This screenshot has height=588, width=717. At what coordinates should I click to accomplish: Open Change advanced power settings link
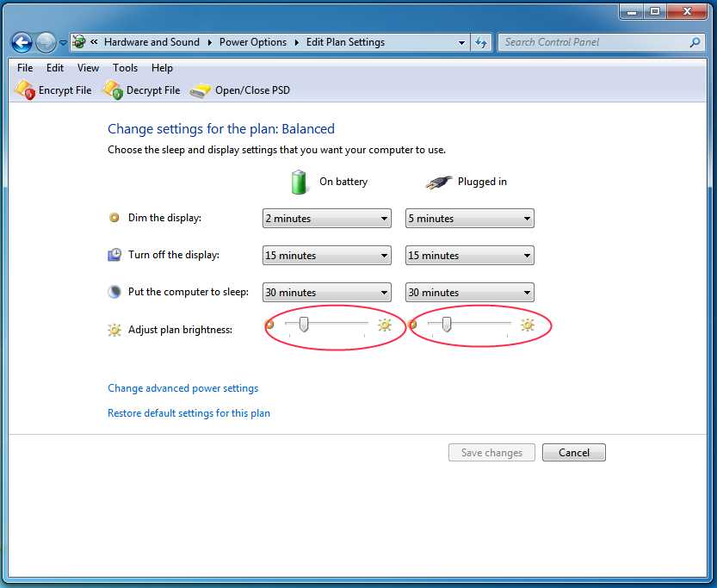tap(182, 388)
